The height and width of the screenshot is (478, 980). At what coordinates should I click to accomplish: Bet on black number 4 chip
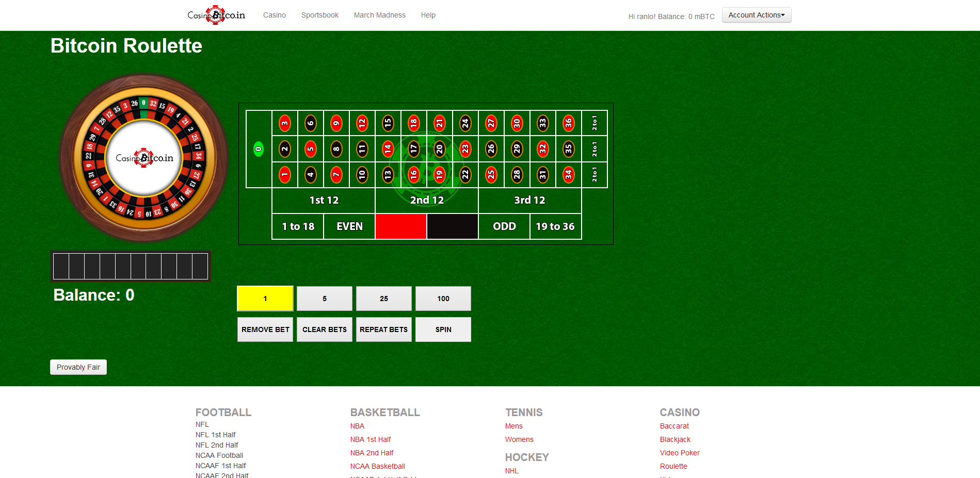311,175
